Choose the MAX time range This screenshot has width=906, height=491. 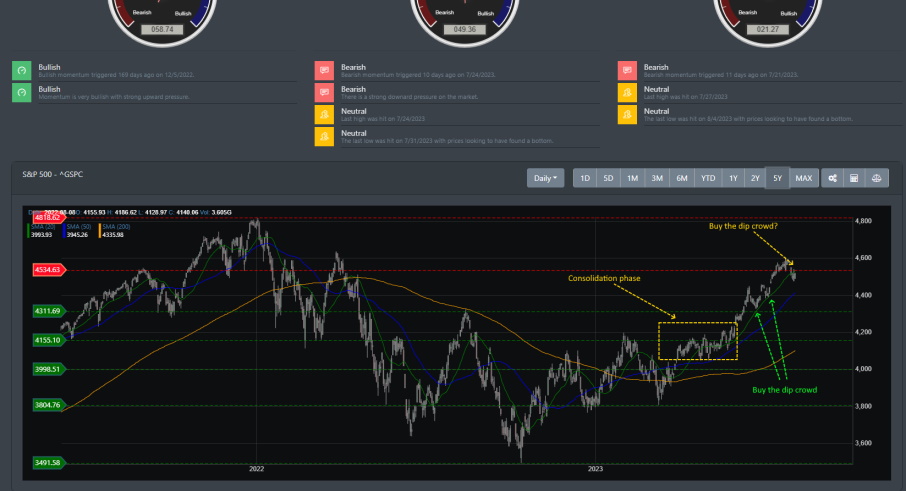point(804,178)
